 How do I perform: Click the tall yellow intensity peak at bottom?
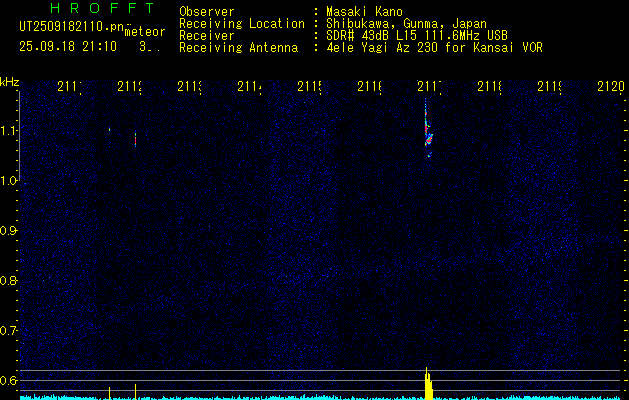click(428, 383)
